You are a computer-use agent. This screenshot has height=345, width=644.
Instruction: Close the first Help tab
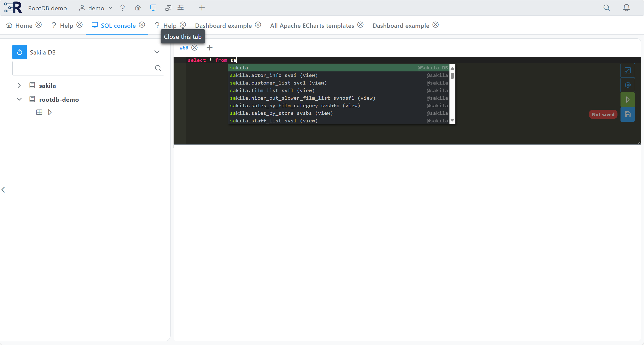[80, 25]
